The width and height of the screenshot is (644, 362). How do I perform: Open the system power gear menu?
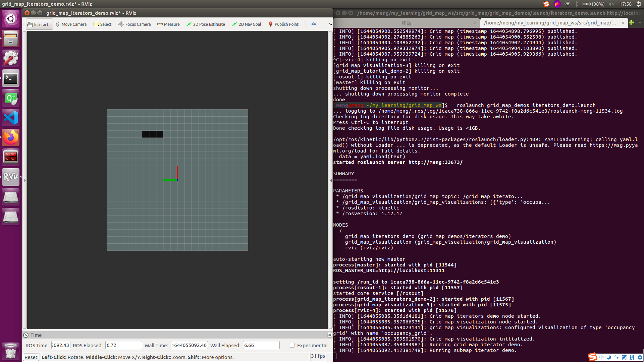point(639,4)
